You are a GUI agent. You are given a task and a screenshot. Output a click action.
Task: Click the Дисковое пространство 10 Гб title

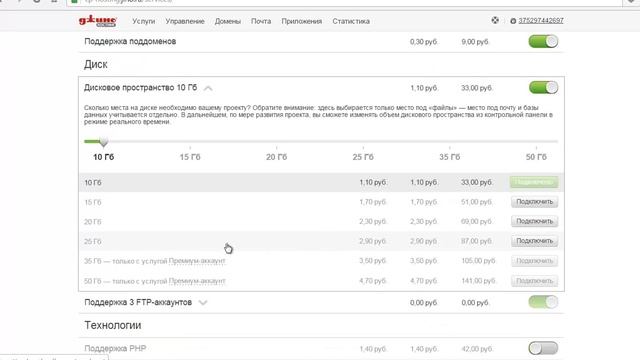point(140,88)
